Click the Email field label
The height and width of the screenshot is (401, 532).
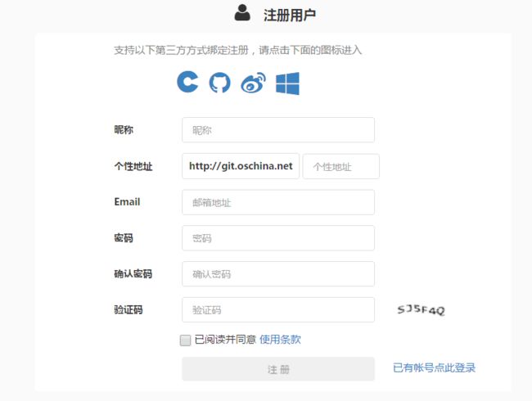point(127,202)
